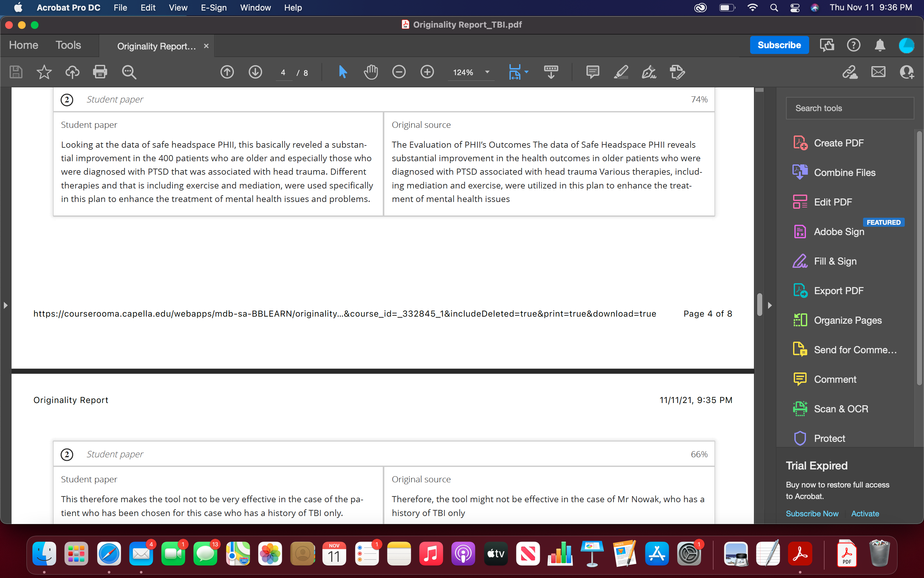The width and height of the screenshot is (924, 578).
Task: Open the Window menu
Action: pyautogui.click(x=255, y=8)
